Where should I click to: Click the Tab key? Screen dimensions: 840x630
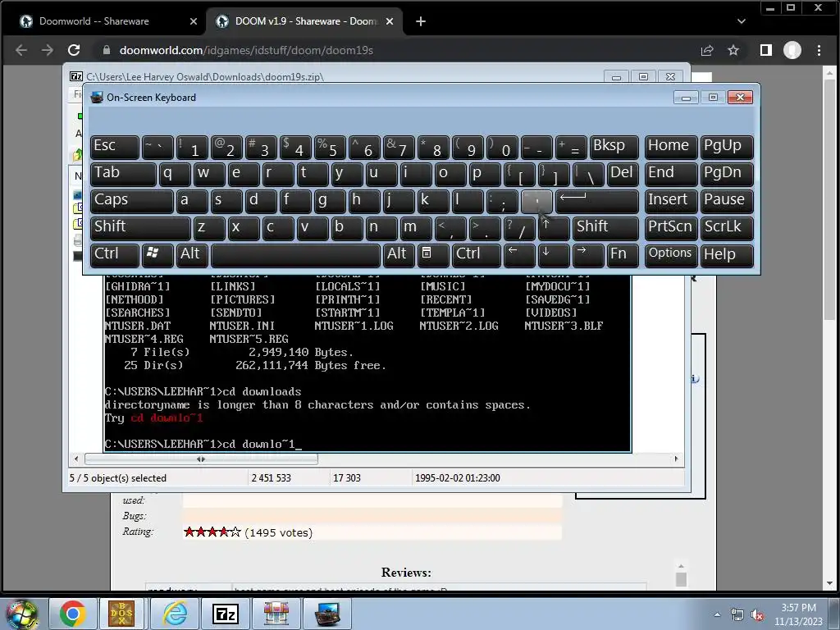123,174
